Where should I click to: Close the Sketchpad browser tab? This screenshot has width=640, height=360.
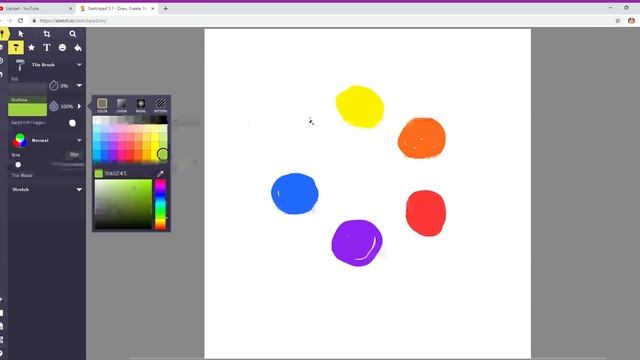[x=153, y=8]
